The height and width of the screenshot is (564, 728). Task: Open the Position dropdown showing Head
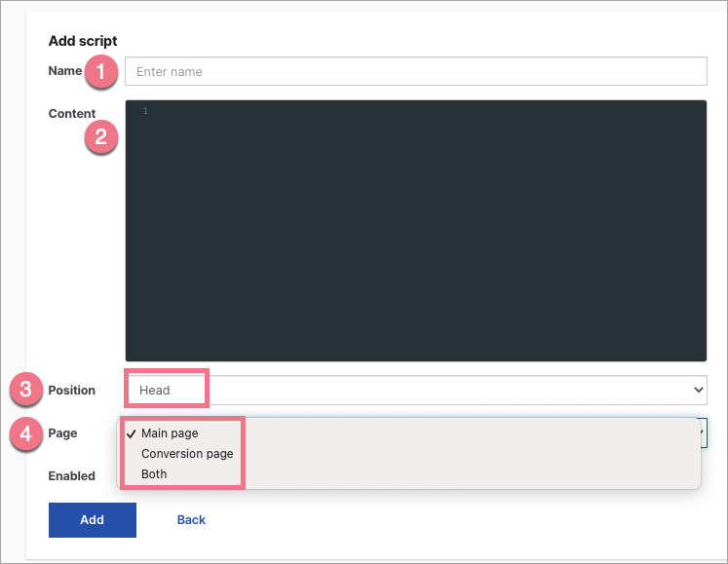[415, 390]
